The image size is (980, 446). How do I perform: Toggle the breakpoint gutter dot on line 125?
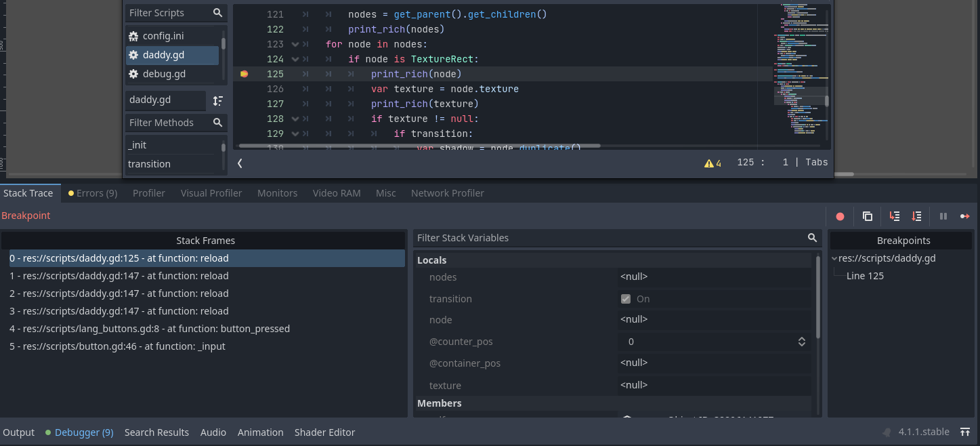(x=244, y=73)
